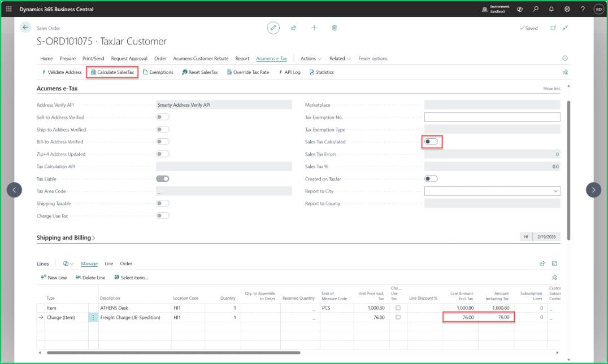
Task: Create a new record with plus icon
Action: 314,28
